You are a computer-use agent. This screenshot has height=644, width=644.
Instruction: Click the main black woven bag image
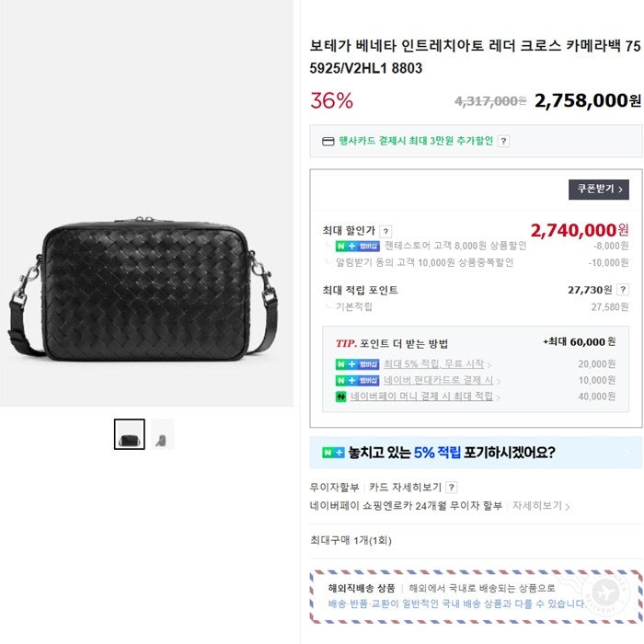coord(144,287)
